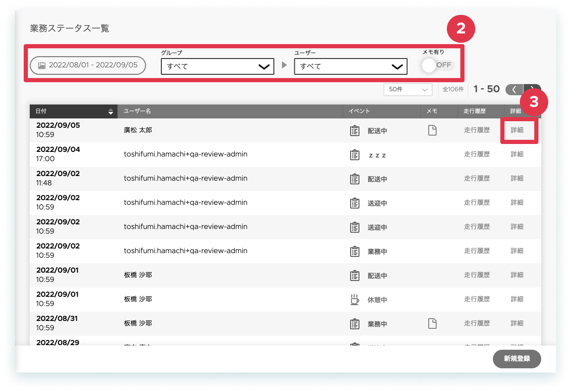
Task: Go to previous page with left arrow
Action: tap(514, 89)
